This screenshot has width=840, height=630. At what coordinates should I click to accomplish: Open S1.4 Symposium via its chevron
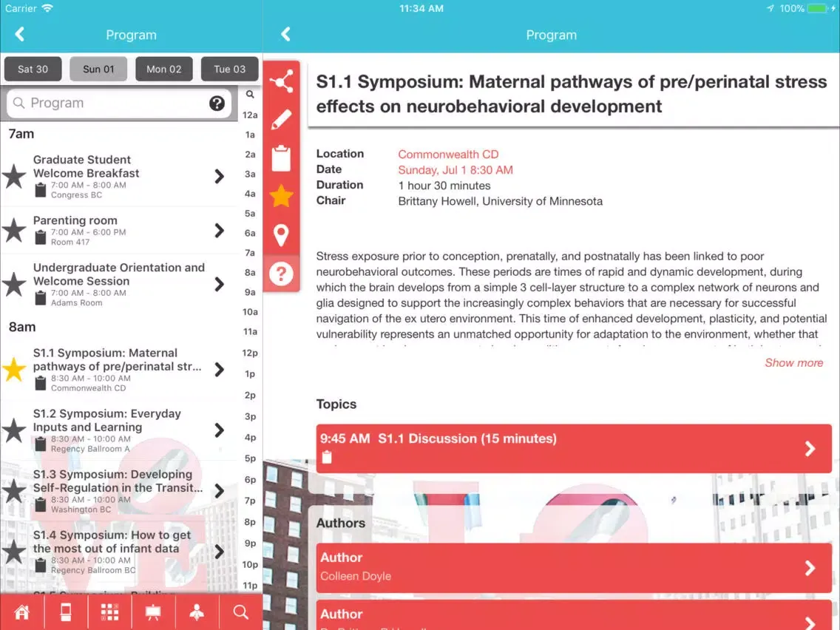(219, 552)
